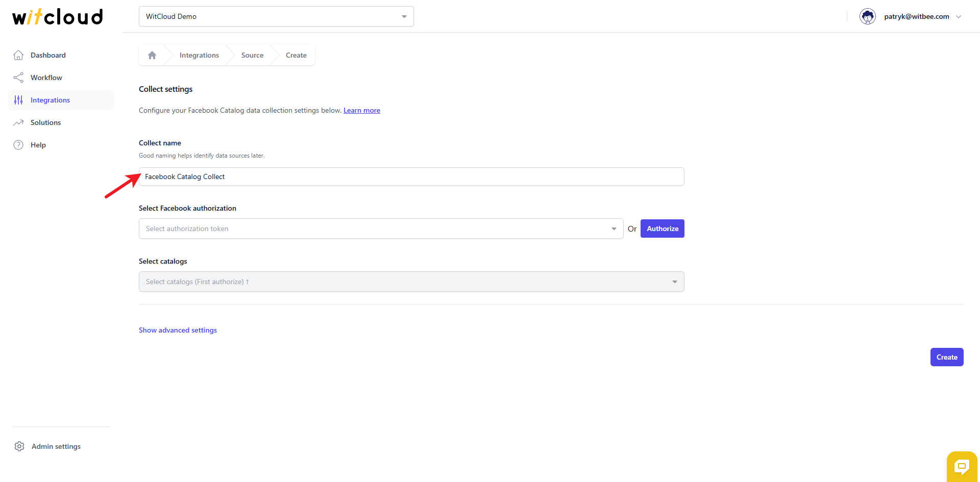Click the Source breadcrumb
This screenshot has height=482, width=980.
(x=252, y=55)
